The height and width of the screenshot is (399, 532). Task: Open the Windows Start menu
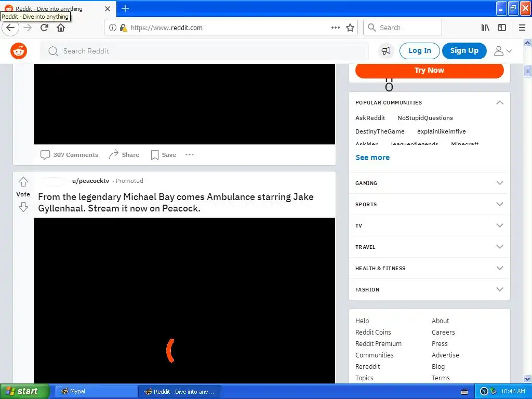[x=24, y=391]
